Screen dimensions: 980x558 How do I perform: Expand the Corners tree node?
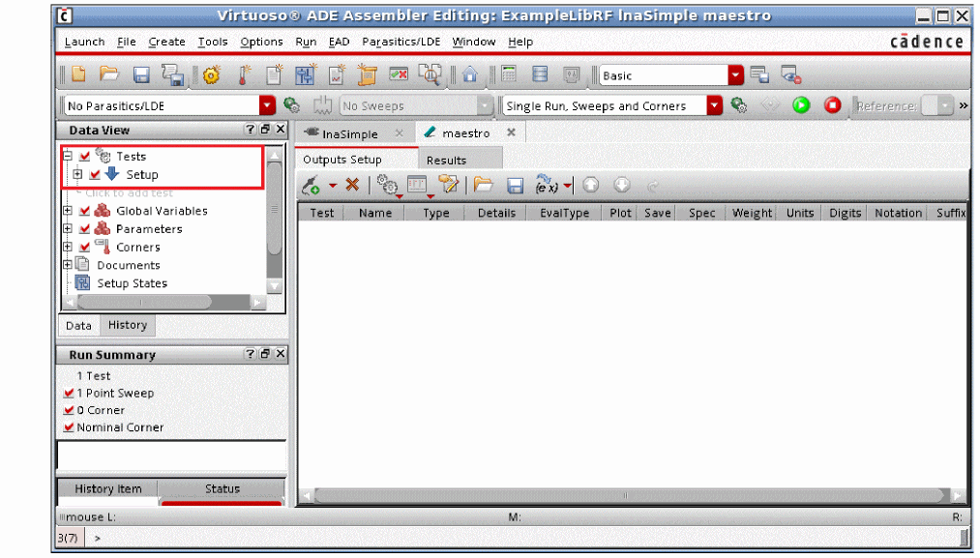click(68, 247)
